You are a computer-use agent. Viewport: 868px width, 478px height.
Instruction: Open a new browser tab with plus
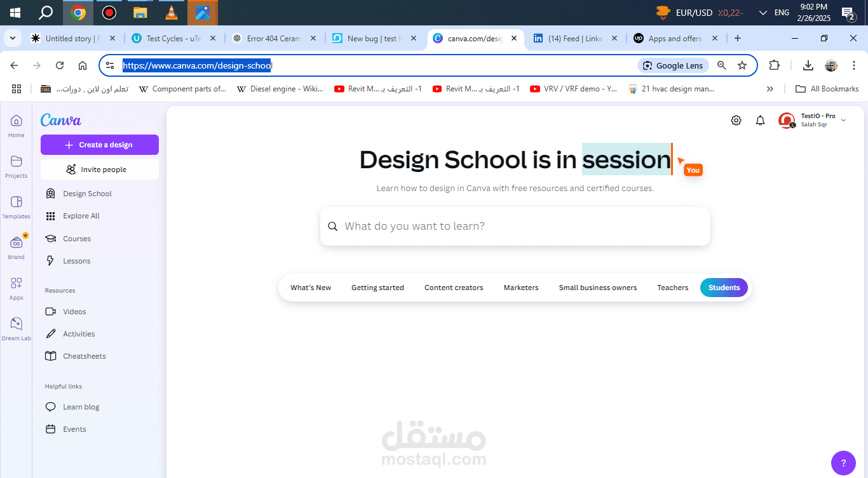click(x=738, y=38)
